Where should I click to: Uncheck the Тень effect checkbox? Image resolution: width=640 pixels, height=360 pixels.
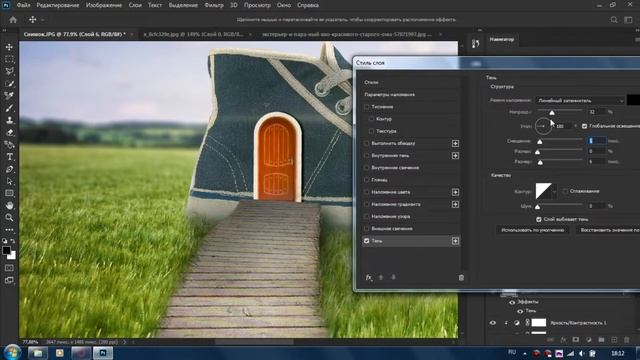click(x=367, y=241)
